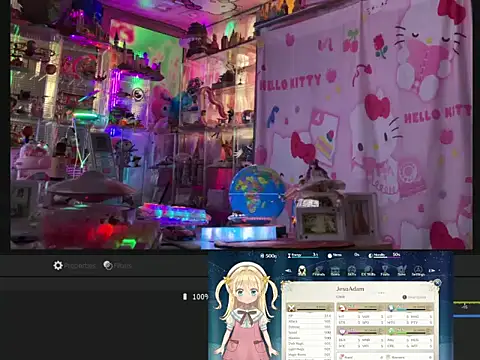Click the OBS video preview of room
Image resolution: width=480 pixels, height=360 pixels.
pos(241,125)
